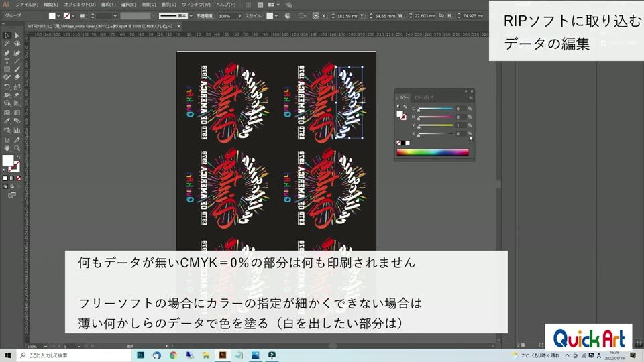Select the Paintbrush tool
The image size is (644, 362).
click(x=17, y=70)
